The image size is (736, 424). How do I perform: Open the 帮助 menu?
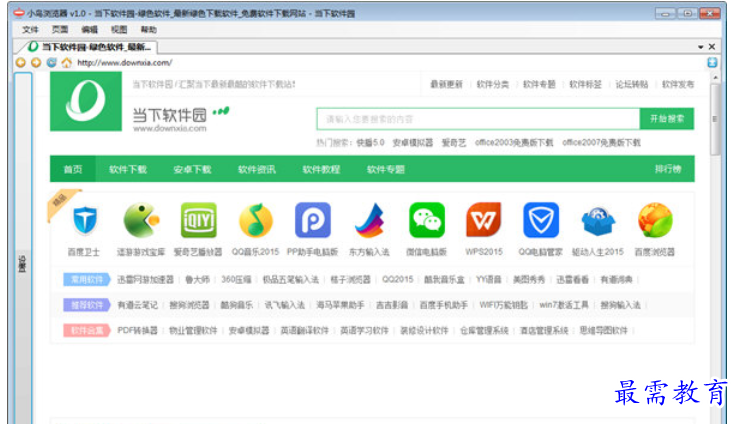(148, 30)
